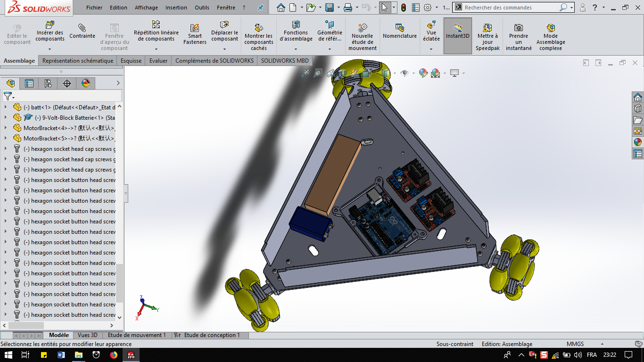
Task: Open Firefox from the Windows taskbar
Action: pyautogui.click(x=114, y=355)
